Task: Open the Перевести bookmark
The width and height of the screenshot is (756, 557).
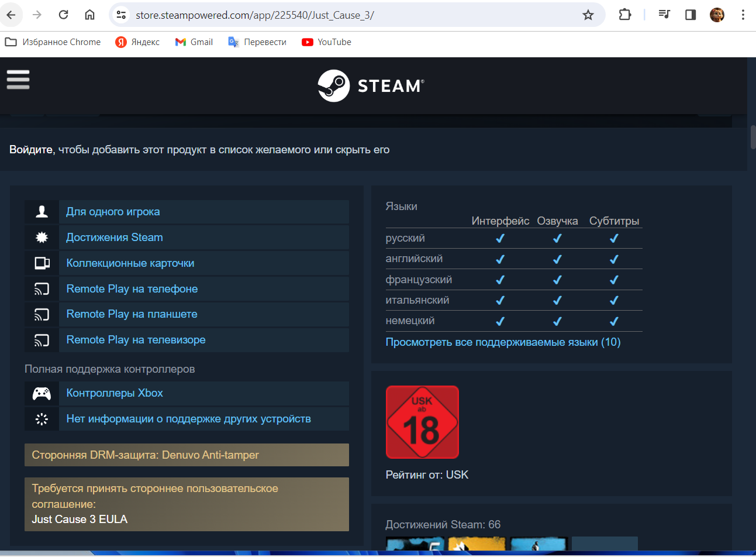Action: point(257,42)
